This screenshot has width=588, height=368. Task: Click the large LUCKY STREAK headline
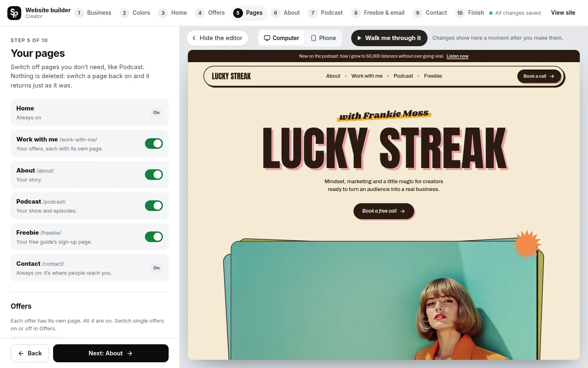[385, 148]
